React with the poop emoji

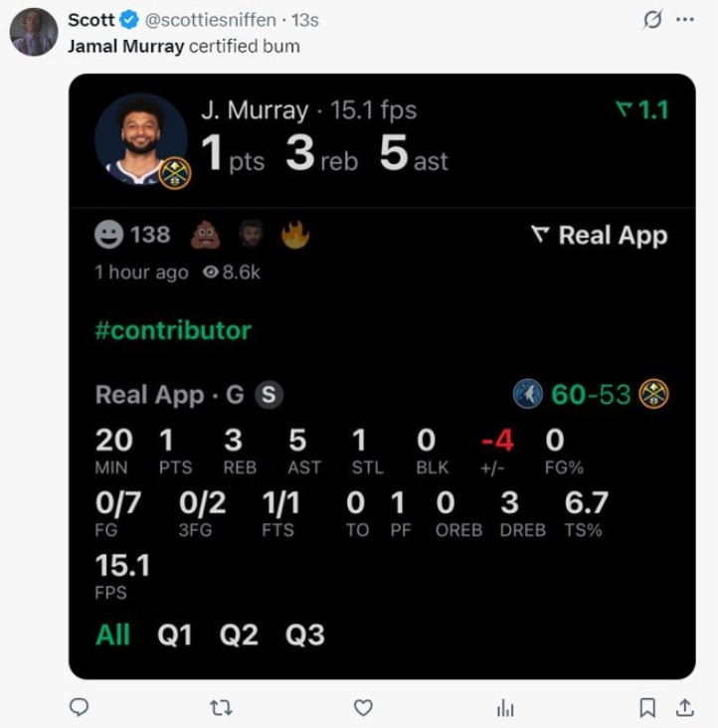205,235
